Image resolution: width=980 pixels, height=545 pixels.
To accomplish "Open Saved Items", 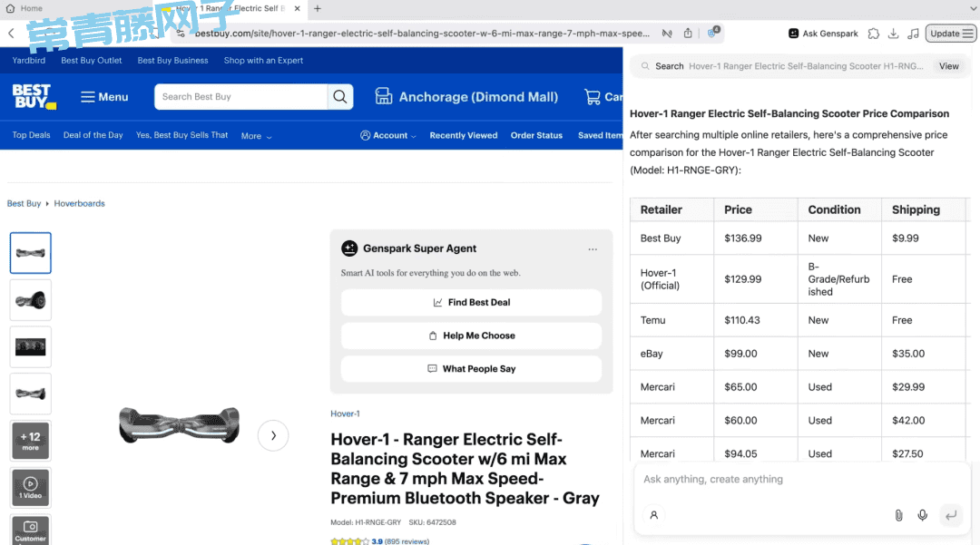I will [600, 135].
